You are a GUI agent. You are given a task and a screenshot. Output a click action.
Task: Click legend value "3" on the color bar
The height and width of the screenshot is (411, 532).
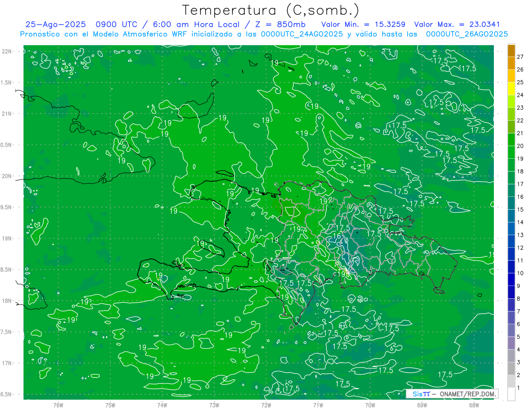[x=519, y=362]
